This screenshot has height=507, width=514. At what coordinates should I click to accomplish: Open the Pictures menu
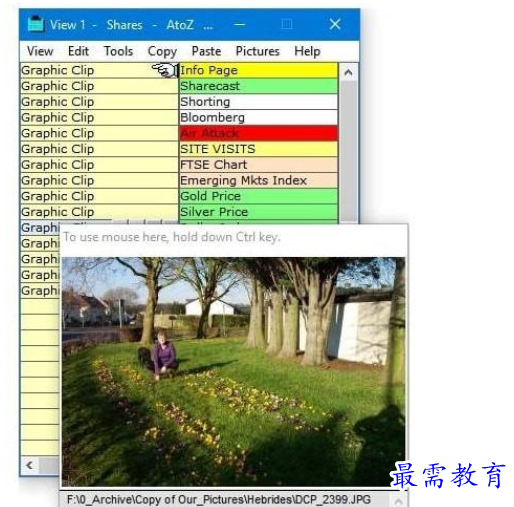click(258, 51)
